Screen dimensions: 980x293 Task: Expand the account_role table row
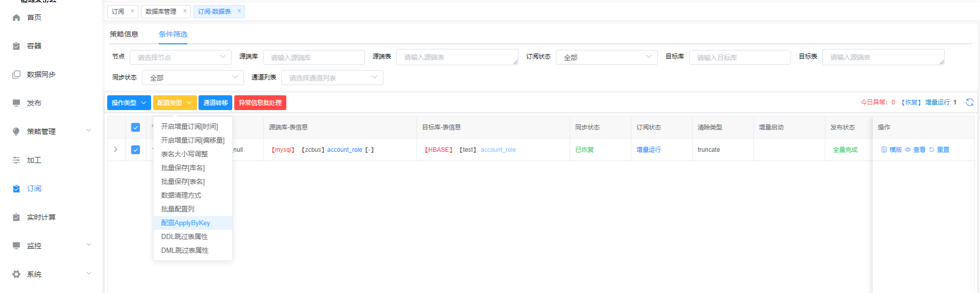click(116, 150)
